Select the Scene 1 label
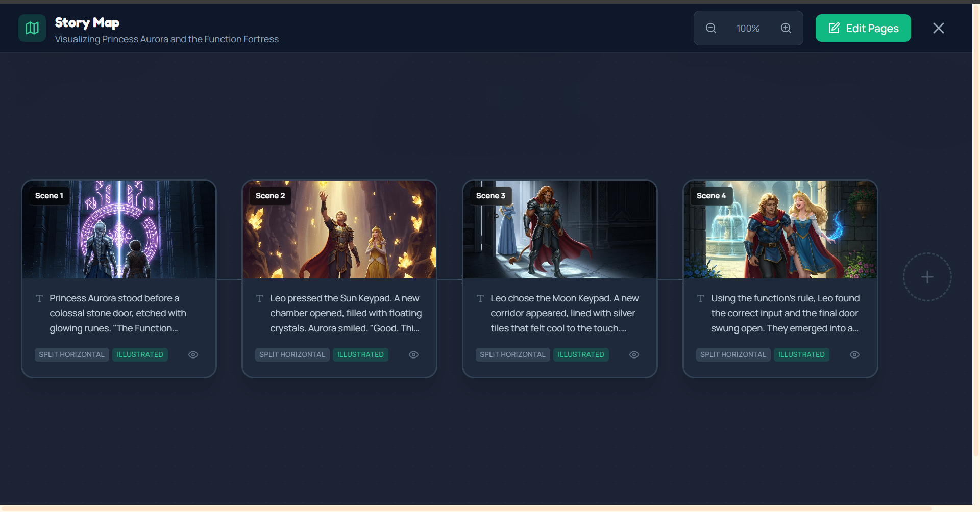The width and height of the screenshot is (980, 512). [x=49, y=195]
